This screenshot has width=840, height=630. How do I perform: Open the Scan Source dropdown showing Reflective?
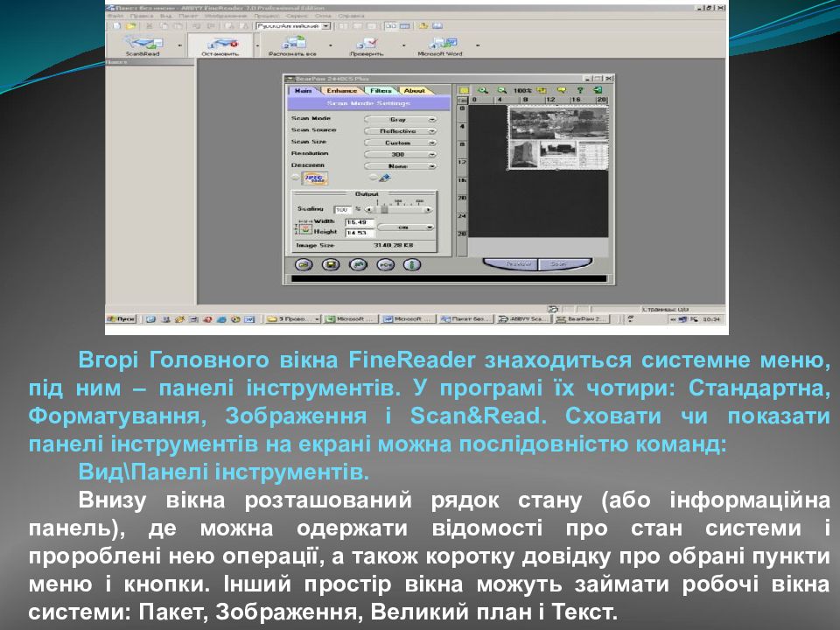401,131
